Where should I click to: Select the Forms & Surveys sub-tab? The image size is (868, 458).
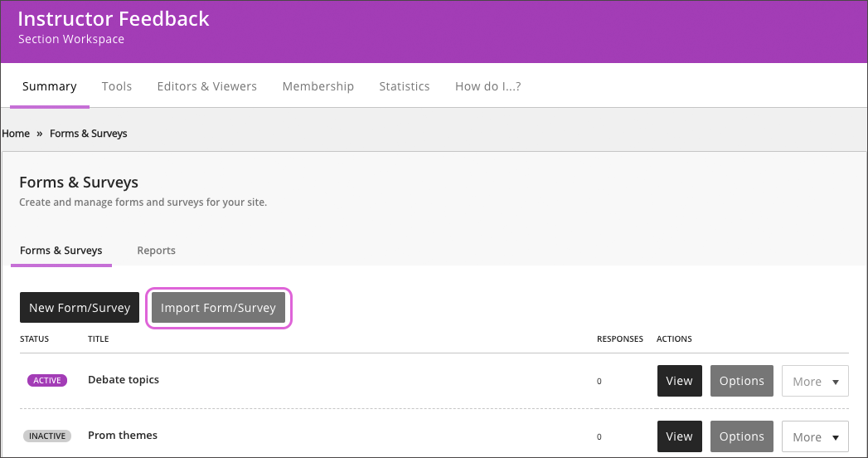61,251
